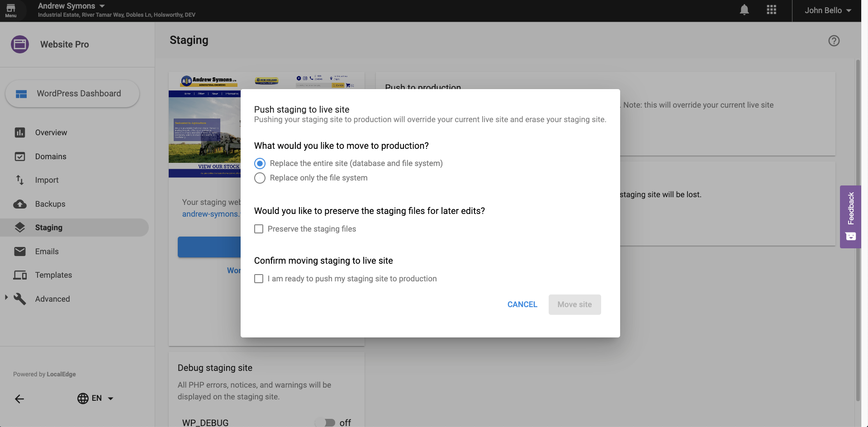Click the Staging help question mark icon

click(834, 41)
